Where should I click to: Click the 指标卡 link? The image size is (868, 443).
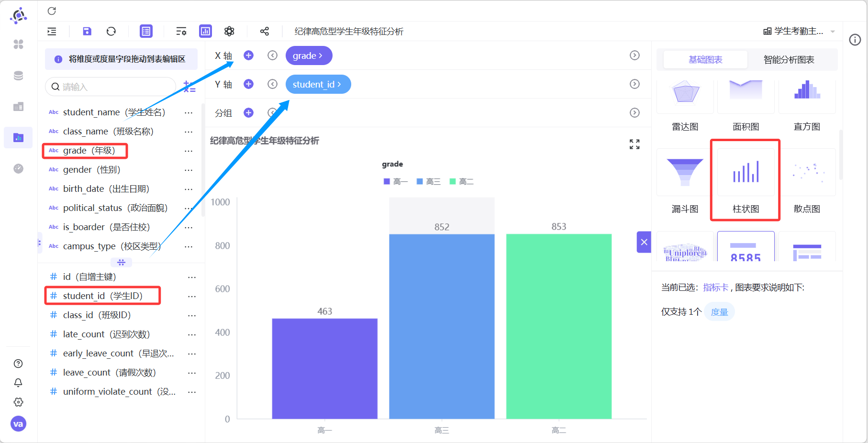pos(715,288)
